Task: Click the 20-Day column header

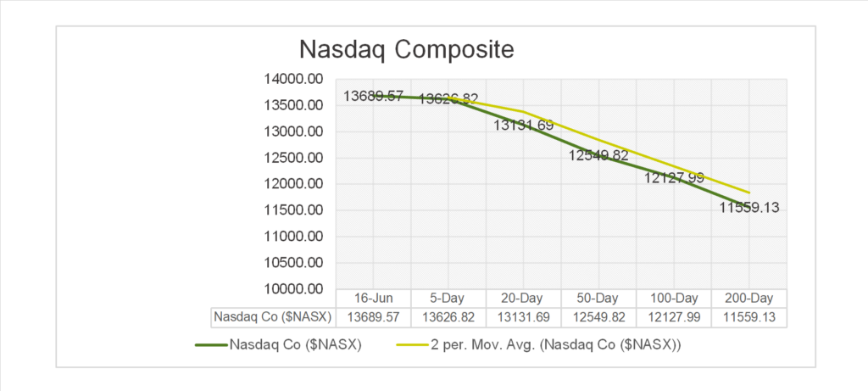Action: coord(523,299)
